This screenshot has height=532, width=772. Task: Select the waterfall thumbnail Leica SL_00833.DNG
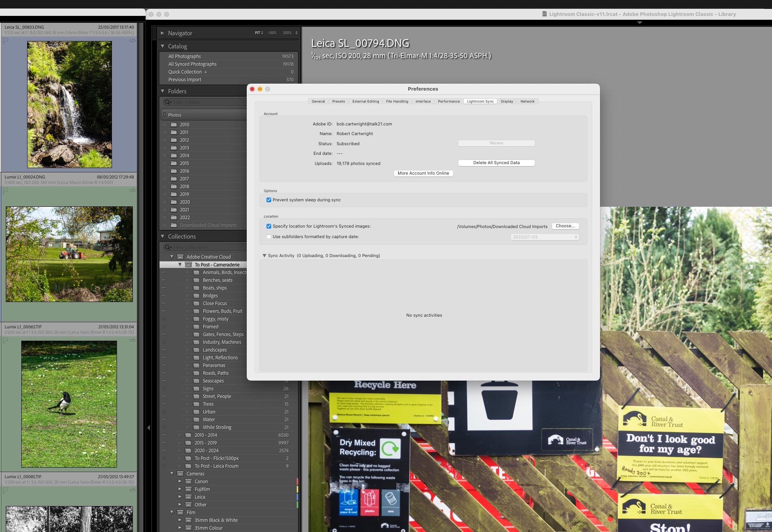point(69,105)
